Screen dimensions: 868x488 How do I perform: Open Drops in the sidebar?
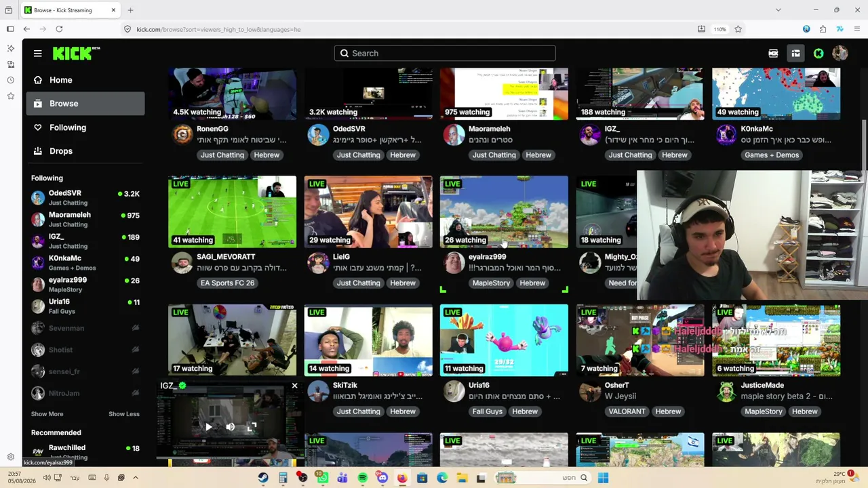(x=85, y=151)
